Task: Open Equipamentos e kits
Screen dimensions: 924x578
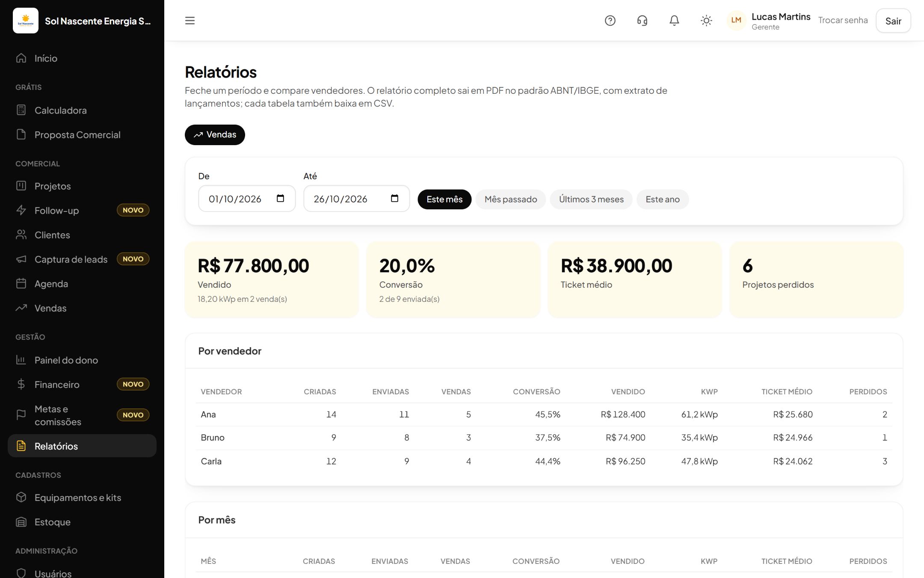Action: (x=82, y=498)
